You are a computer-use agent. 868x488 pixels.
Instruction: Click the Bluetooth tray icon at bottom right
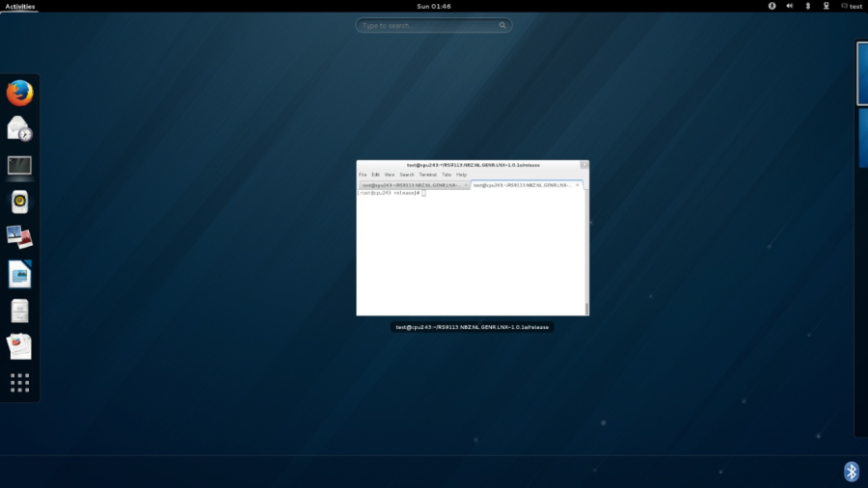[x=851, y=471]
